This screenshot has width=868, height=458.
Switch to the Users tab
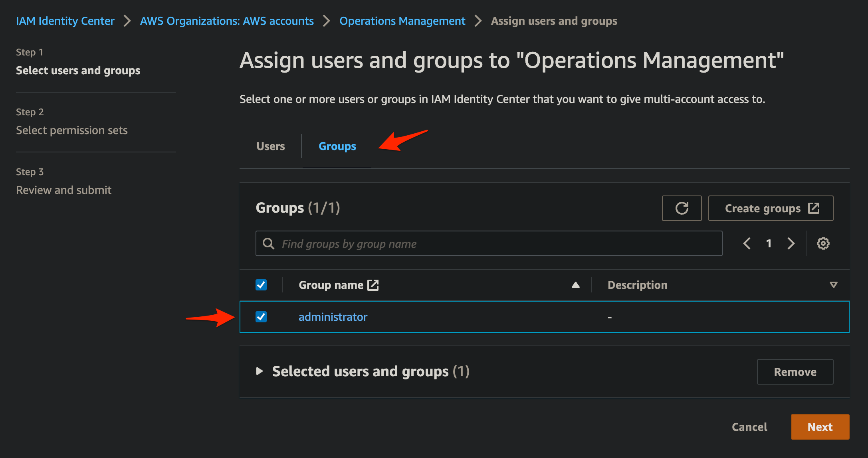pyautogui.click(x=271, y=146)
